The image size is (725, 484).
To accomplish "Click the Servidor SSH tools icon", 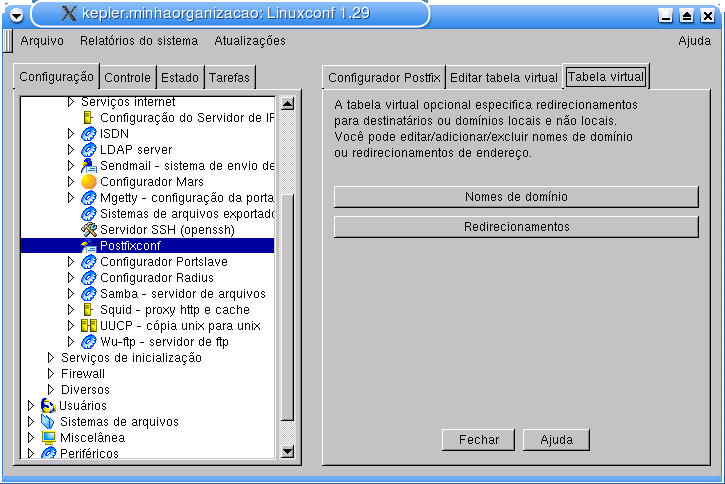I will coord(88,230).
